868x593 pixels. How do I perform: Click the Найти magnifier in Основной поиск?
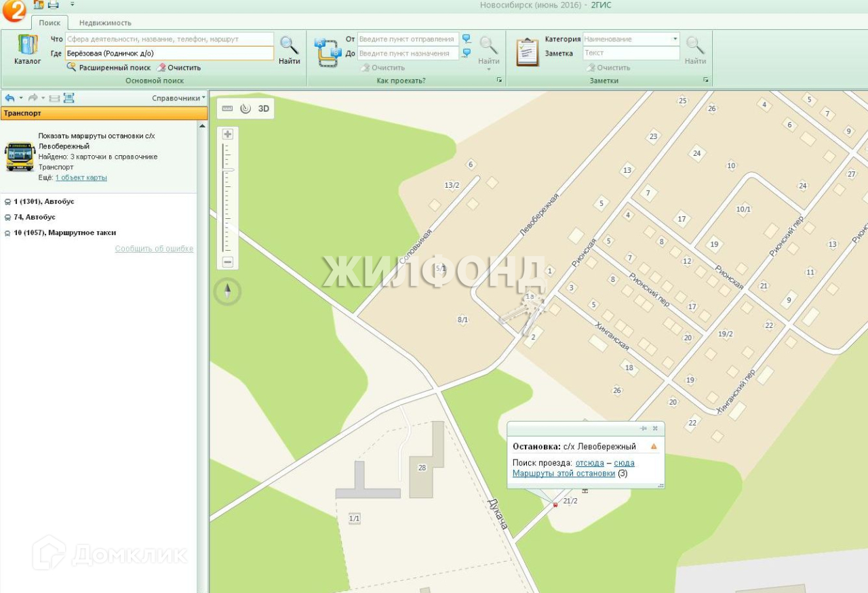289,49
